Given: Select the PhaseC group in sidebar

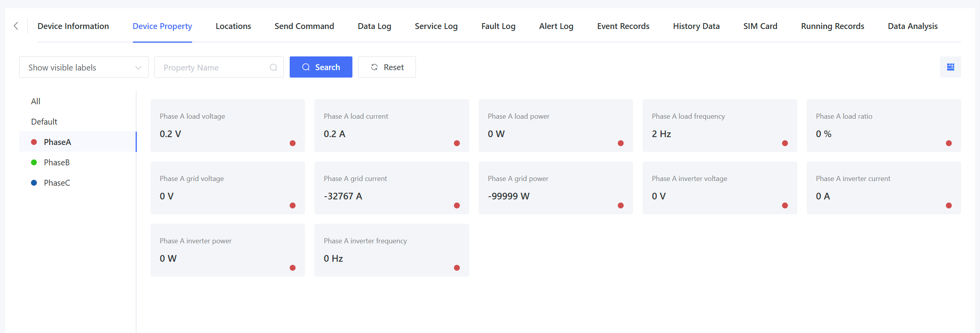Looking at the screenshot, I should (x=57, y=183).
